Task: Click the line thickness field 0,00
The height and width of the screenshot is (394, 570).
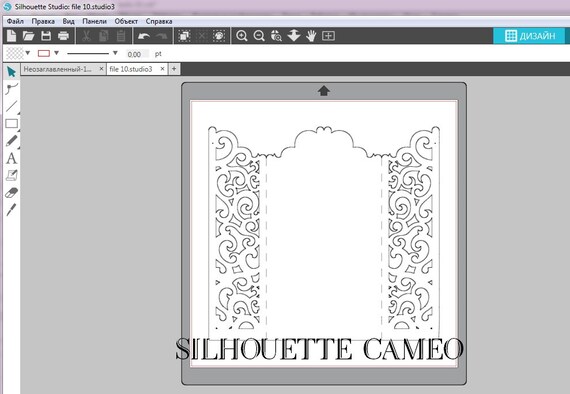Action: pyautogui.click(x=137, y=54)
